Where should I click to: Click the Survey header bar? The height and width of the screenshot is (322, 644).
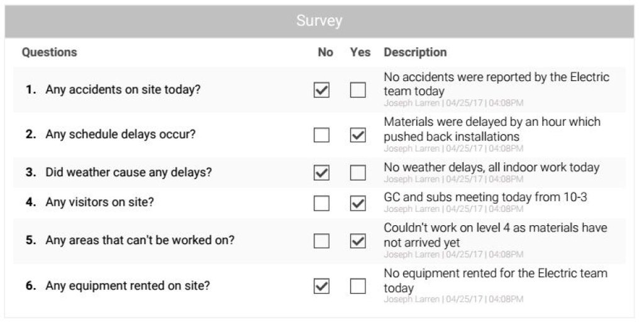pyautogui.click(x=319, y=21)
